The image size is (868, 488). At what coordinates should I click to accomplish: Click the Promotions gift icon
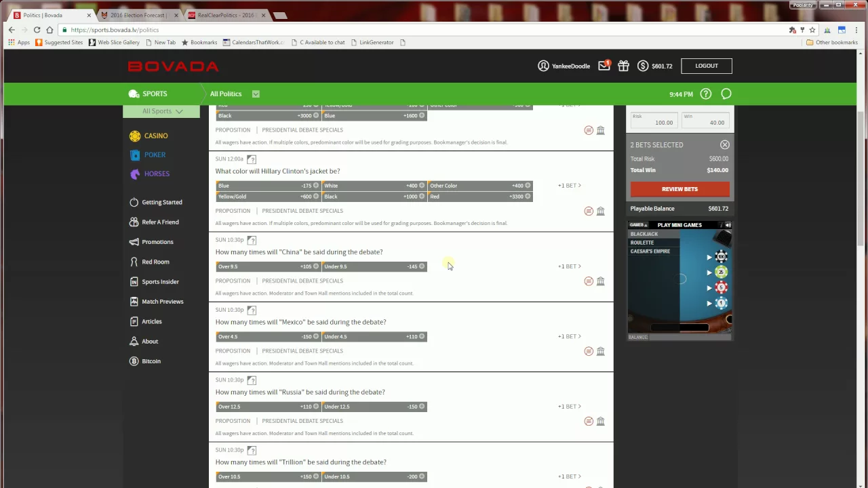[134, 241]
